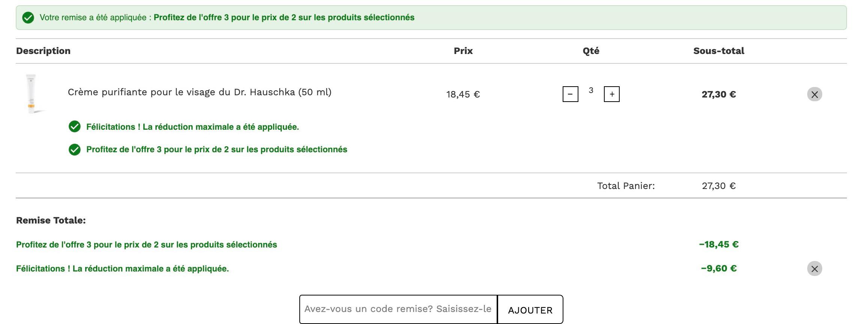This screenshot has height=324, width=868.
Task: Remove the −9,60 € discount line
Action: [814, 268]
